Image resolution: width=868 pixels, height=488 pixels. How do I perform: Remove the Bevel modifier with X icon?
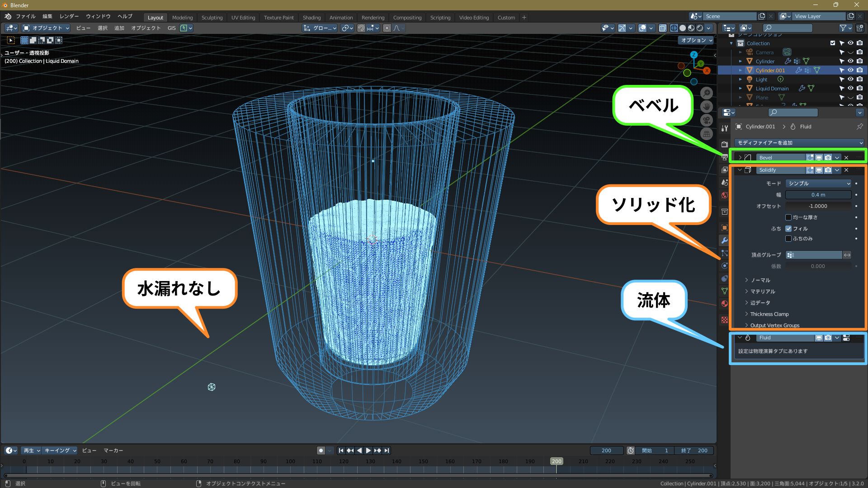(846, 158)
